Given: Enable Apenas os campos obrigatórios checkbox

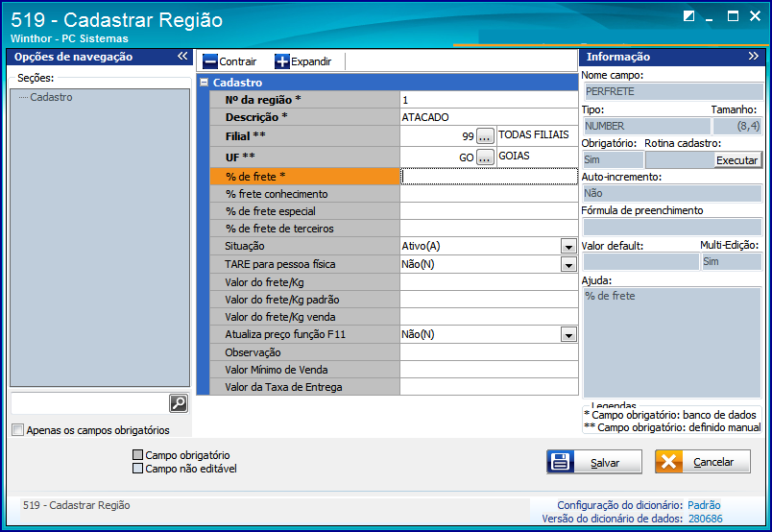Looking at the screenshot, I should click(x=17, y=430).
